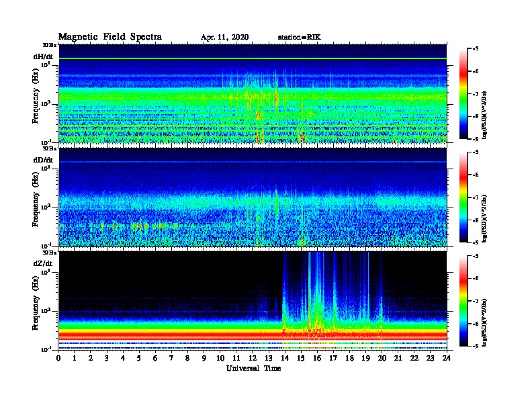This screenshot has height=411, width=532.
Task: Click the "station=RIK" label
Action: click(x=299, y=38)
